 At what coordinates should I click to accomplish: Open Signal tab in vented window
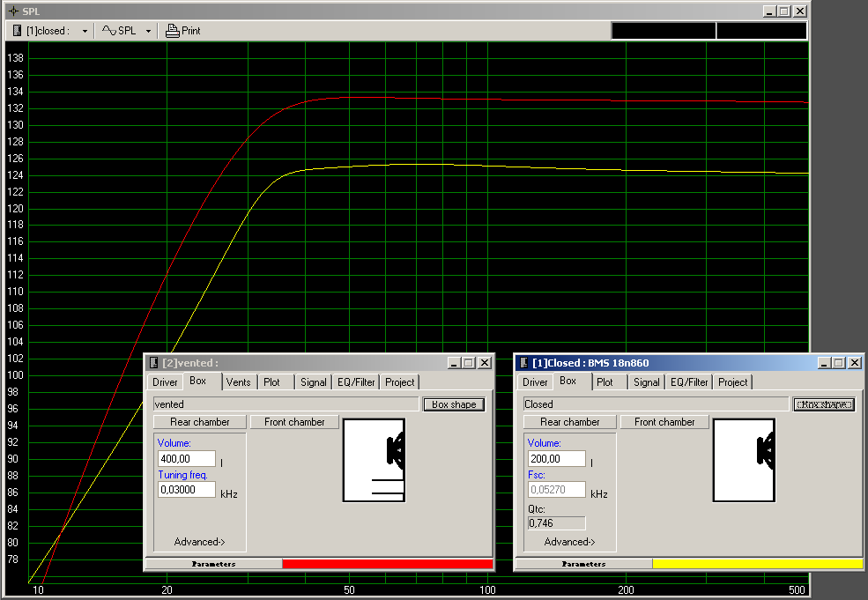pos(314,381)
